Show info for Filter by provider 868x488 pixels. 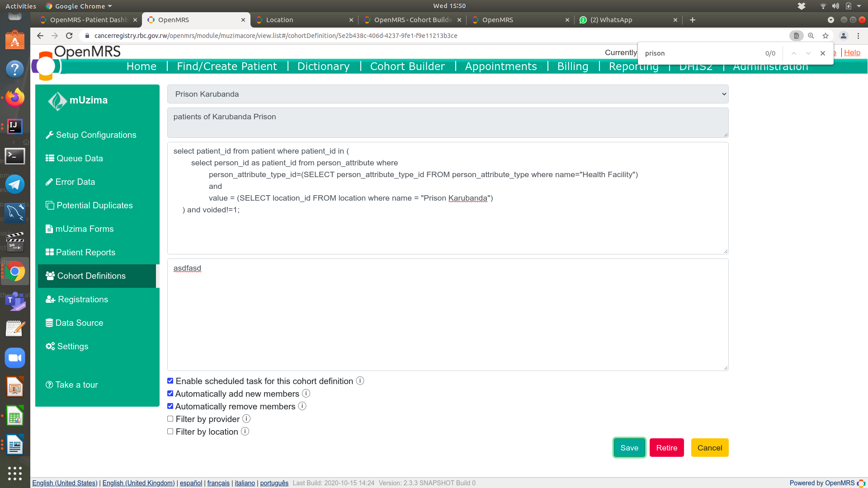[246, 419]
